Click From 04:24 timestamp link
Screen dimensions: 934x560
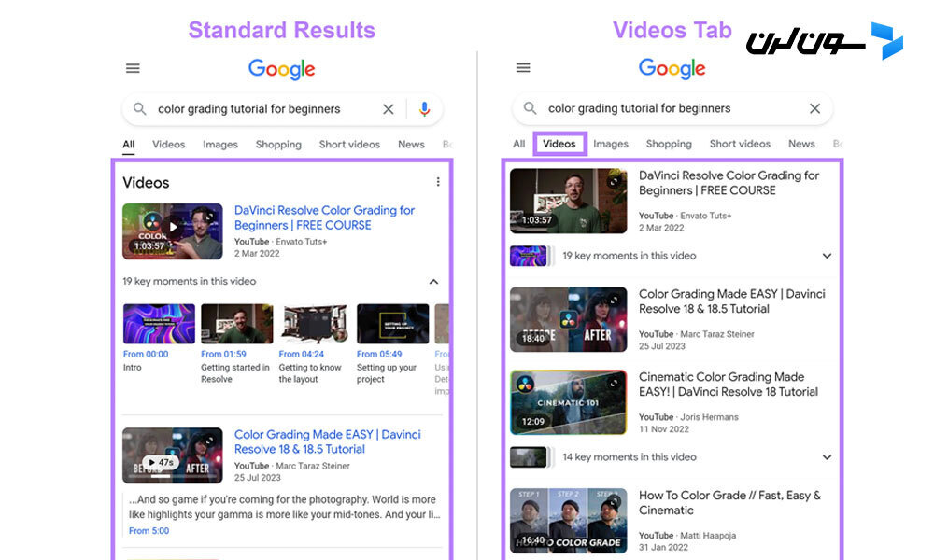[302, 354]
